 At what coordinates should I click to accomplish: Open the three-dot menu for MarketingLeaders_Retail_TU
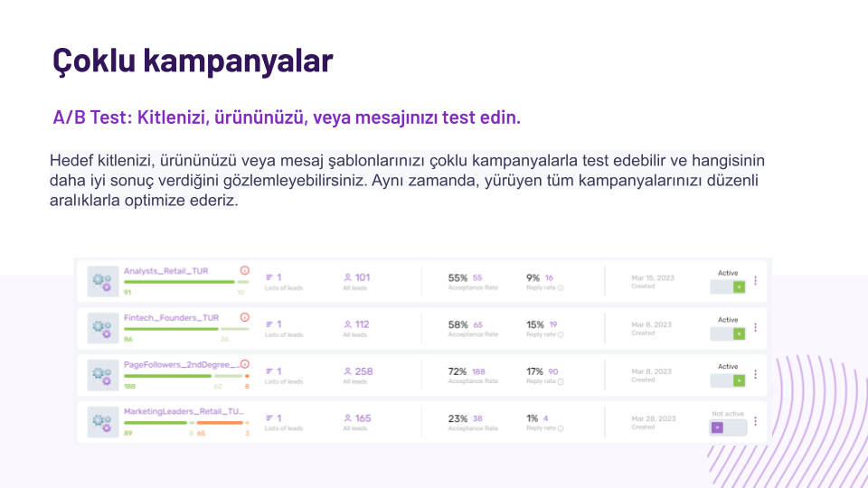(x=756, y=422)
